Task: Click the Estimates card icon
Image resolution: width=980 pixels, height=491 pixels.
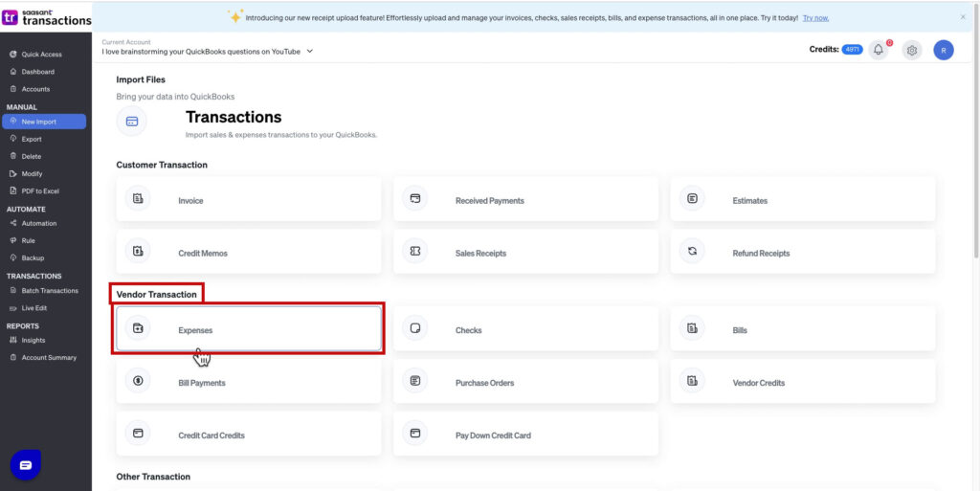Action: pyautogui.click(x=692, y=199)
